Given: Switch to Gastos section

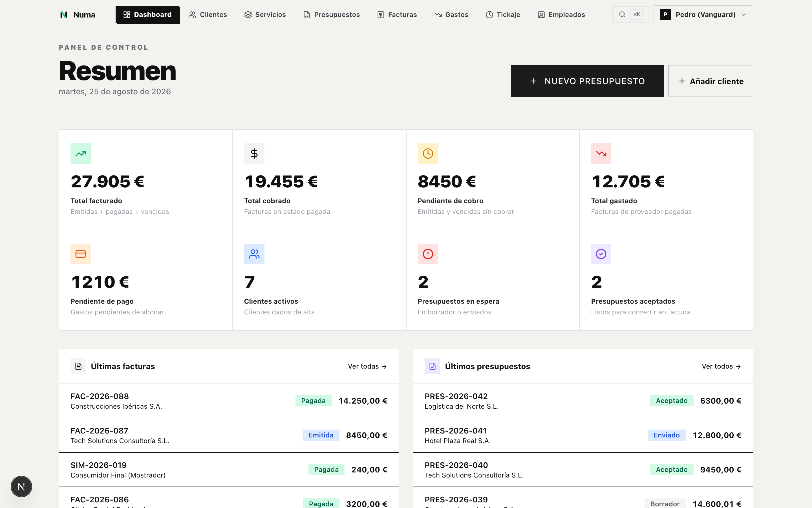Looking at the screenshot, I should tap(451, 15).
